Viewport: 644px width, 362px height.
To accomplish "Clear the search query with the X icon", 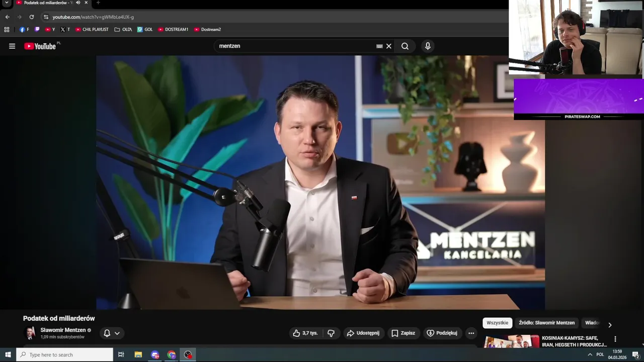I will click(388, 46).
